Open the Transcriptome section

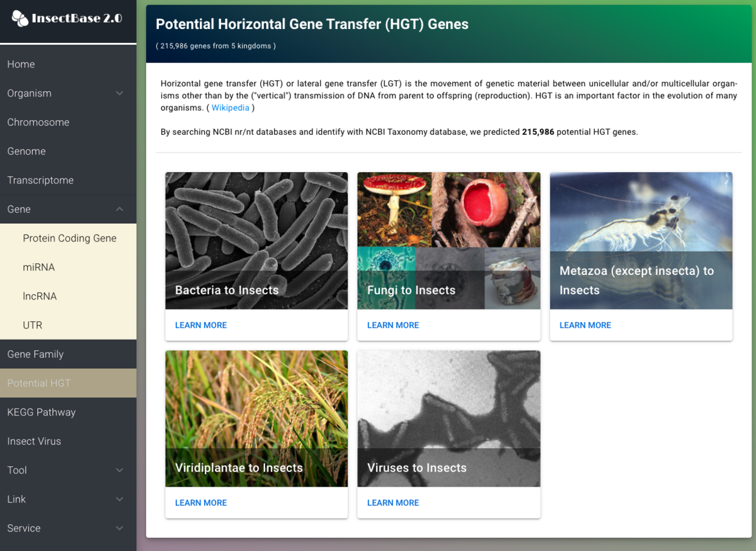point(40,180)
